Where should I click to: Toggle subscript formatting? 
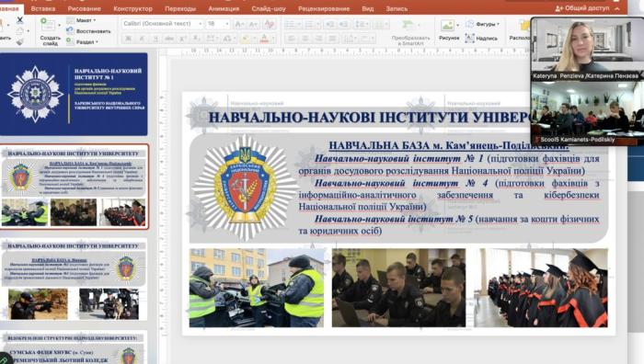196,39
